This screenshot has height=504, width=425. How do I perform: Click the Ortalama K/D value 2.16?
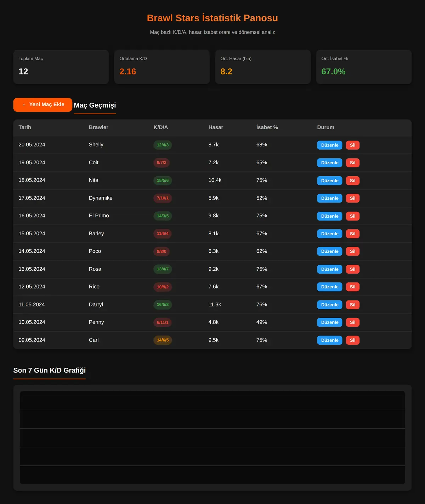(128, 71)
